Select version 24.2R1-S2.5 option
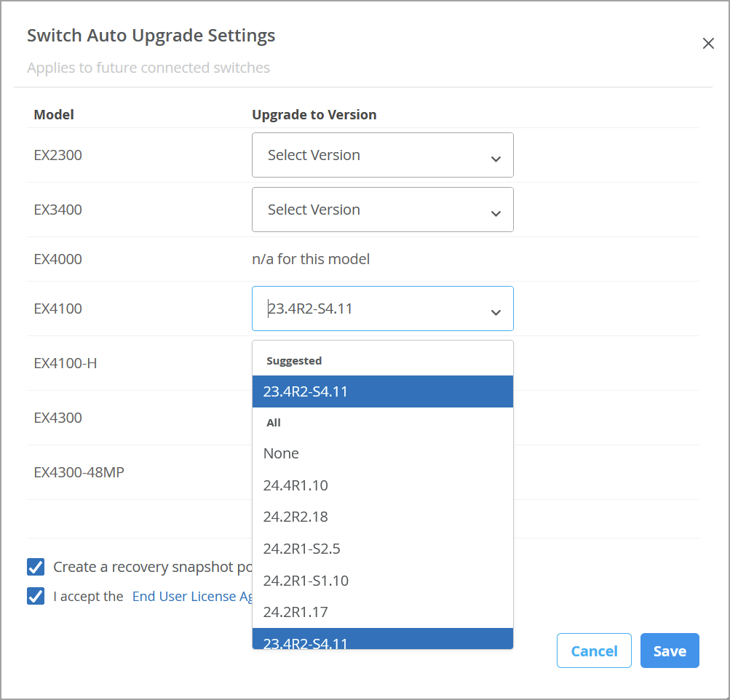The height and width of the screenshot is (700, 730). pos(382,549)
